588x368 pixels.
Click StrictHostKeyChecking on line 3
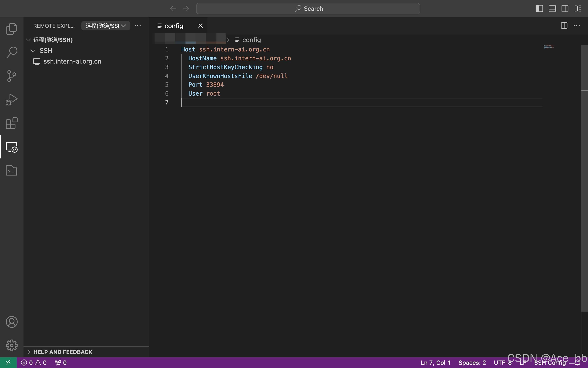tap(225, 67)
